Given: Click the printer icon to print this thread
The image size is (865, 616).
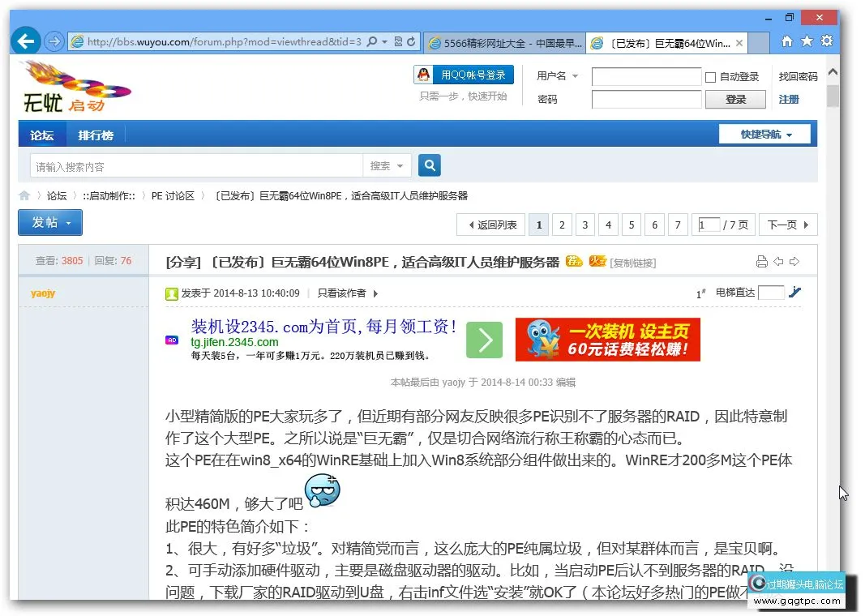Looking at the screenshot, I should click(x=761, y=261).
